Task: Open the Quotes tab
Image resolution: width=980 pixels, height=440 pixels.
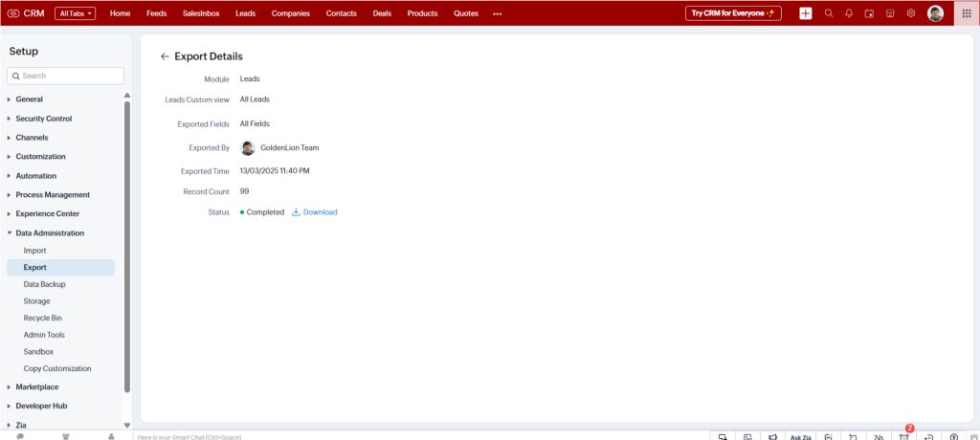Action: pyautogui.click(x=466, y=13)
